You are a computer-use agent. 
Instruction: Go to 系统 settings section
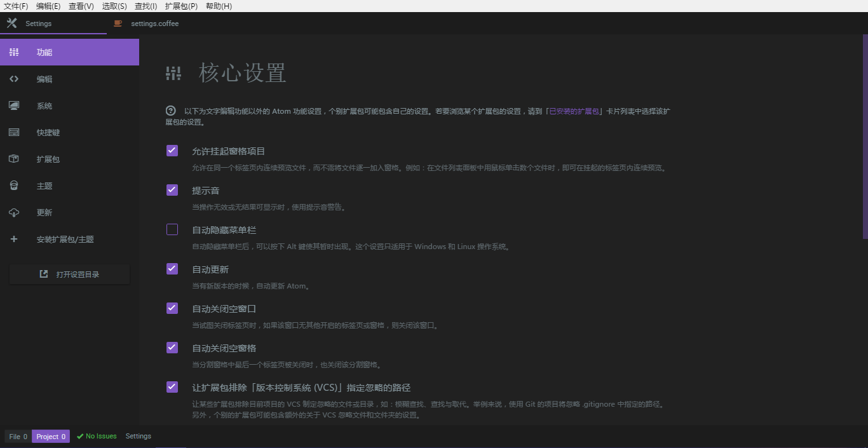(69, 105)
